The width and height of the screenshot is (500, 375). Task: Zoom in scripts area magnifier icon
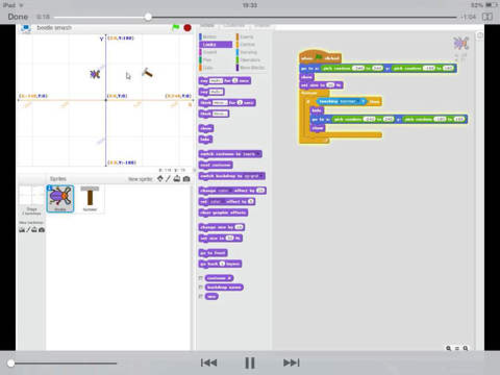[466, 348]
